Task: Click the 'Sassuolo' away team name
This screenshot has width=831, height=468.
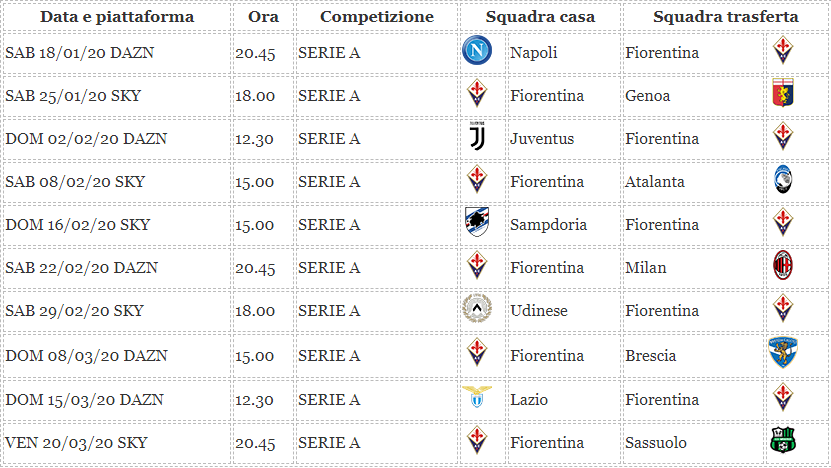Action: click(x=655, y=443)
